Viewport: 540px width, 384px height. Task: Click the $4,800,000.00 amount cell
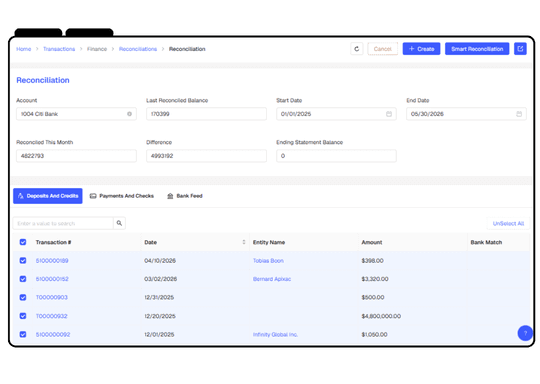(381, 316)
